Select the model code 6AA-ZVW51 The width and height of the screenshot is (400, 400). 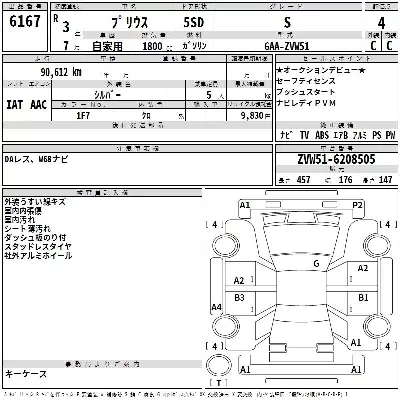pyautogui.click(x=287, y=46)
